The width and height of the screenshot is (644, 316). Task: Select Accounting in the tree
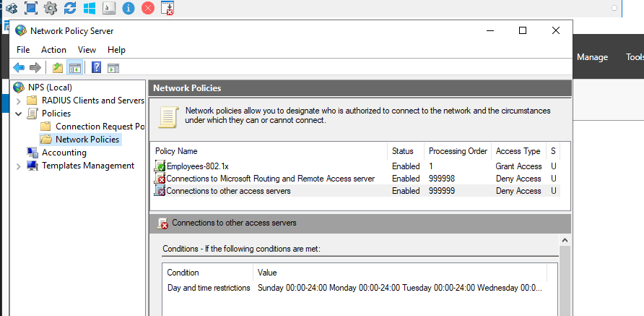click(x=64, y=153)
